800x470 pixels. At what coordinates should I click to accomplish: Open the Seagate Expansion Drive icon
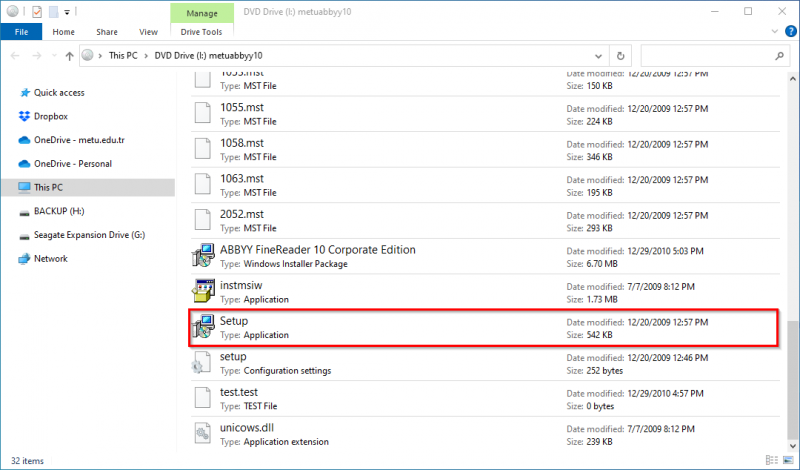[24, 236]
